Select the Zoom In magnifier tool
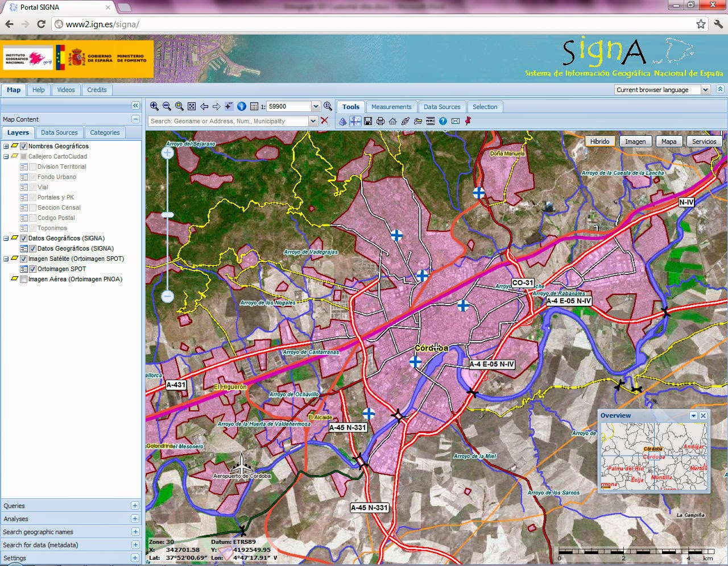The height and width of the screenshot is (566, 728). (154, 106)
